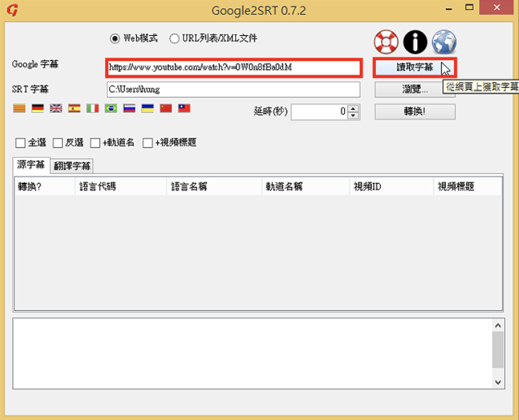519x420 pixels.
Task: Enable the +視頻標題 checkbox
Action: (x=148, y=143)
